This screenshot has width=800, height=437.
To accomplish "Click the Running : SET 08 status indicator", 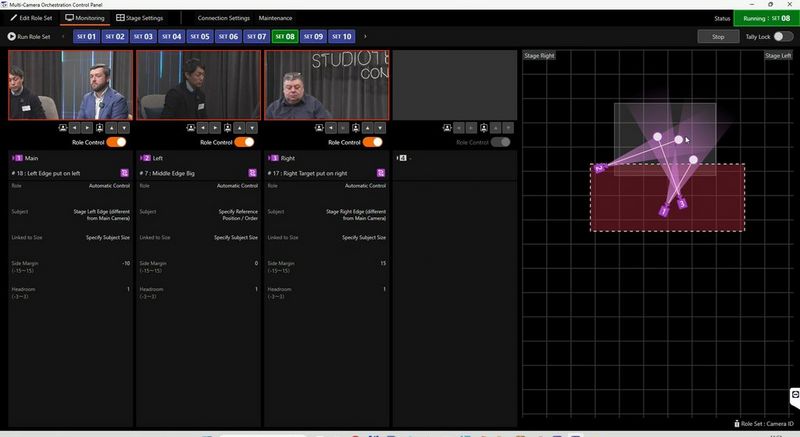I will pyautogui.click(x=766, y=18).
